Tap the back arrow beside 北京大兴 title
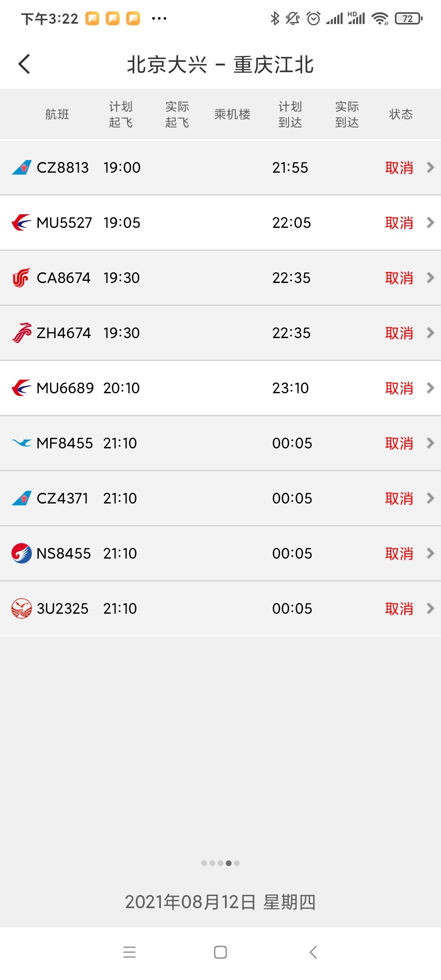 [x=24, y=64]
